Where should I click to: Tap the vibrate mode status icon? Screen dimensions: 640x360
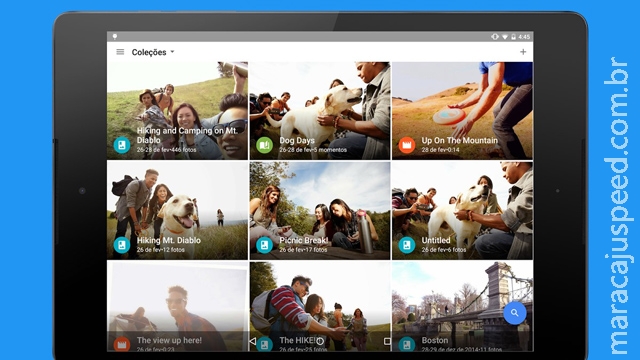click(495, 37)
